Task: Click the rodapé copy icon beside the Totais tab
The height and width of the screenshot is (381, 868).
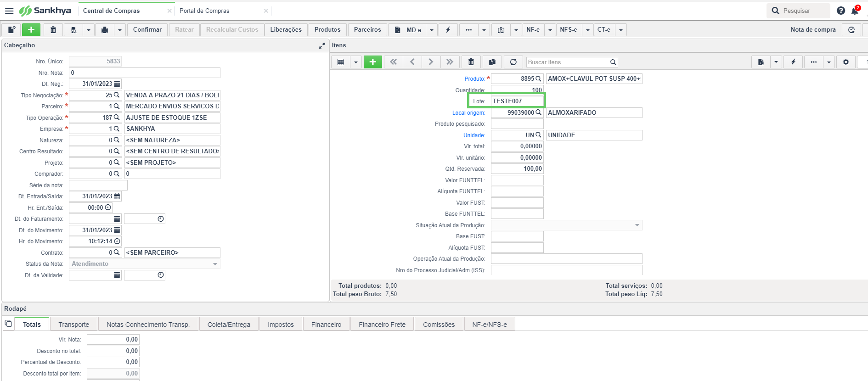Action: point(8,324)
